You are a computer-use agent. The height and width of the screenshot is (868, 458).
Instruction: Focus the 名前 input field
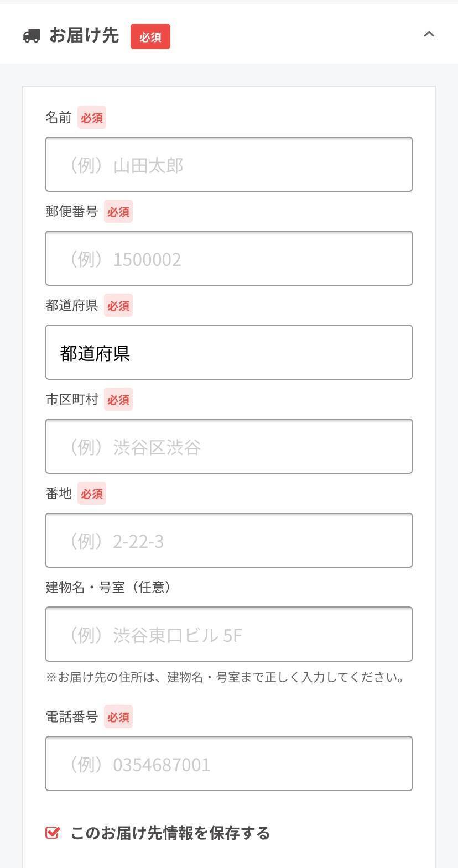[229, 164]
